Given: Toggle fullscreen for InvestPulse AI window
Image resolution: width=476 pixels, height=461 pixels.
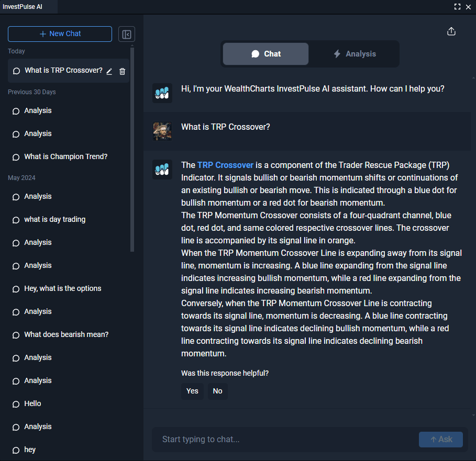Looking at the screenshot, I should tap(457, 7).
